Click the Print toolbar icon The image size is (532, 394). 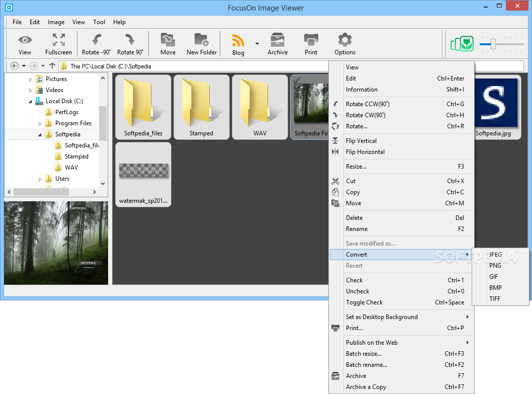pos(311,40)
